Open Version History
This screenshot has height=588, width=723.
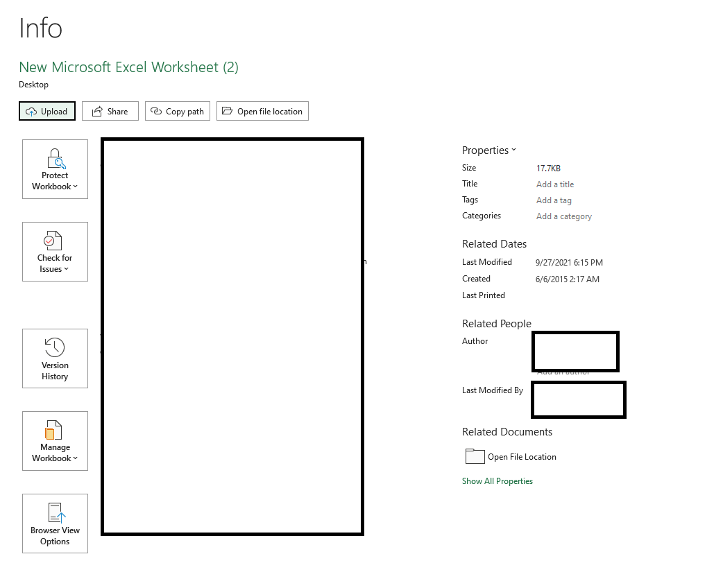55,358
